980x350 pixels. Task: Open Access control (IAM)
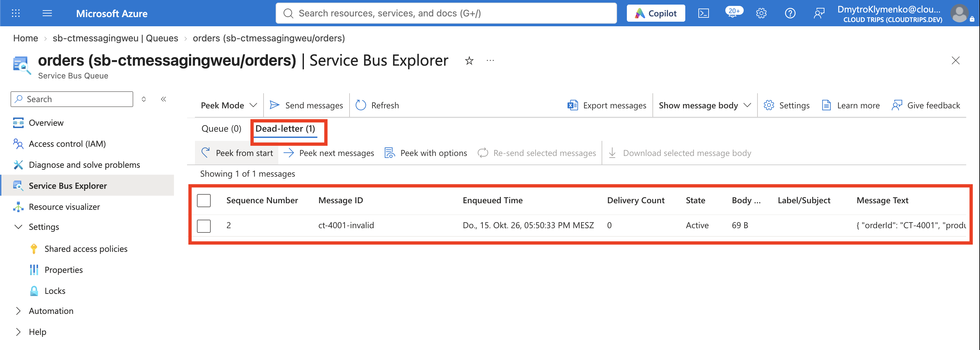(67, 144)
